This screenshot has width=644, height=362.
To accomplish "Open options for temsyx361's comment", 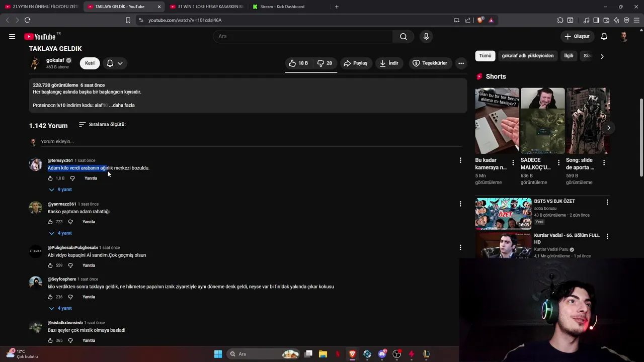I will pyautogui.click(x=460, y=160).
